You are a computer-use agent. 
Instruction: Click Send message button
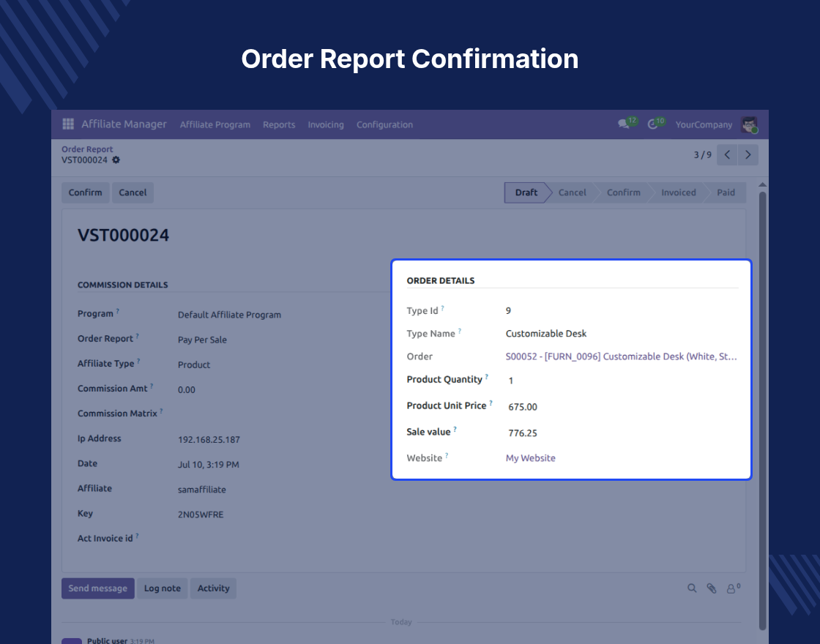[98, 588]
